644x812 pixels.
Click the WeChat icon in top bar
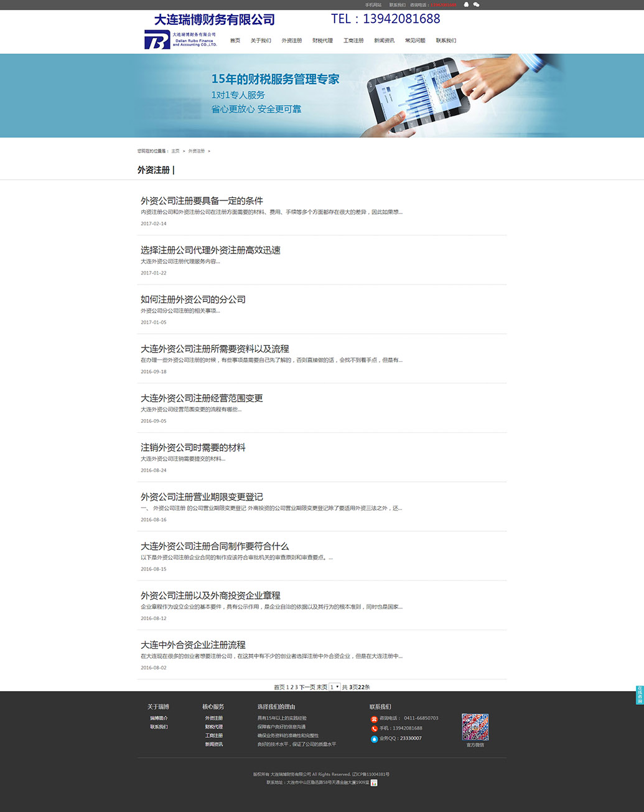click(477, 4)
